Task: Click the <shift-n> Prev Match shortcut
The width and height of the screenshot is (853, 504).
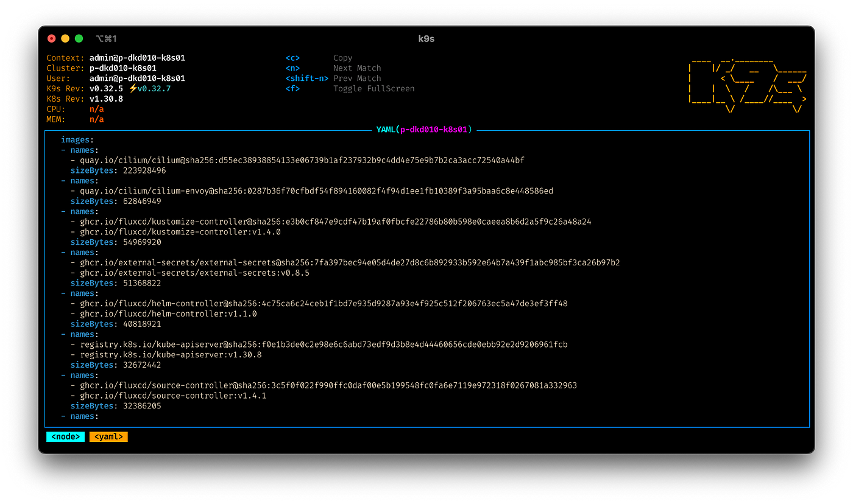Action: tap(333, 79)
